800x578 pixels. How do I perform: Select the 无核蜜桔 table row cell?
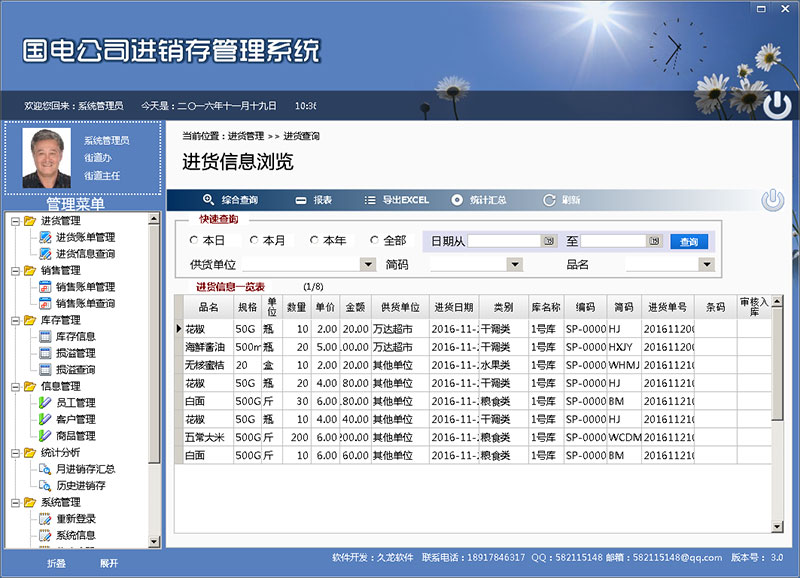coord(208,365)
